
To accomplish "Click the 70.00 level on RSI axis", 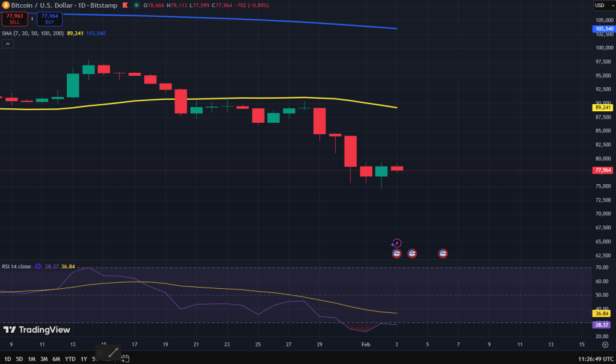I will [602, 267].
